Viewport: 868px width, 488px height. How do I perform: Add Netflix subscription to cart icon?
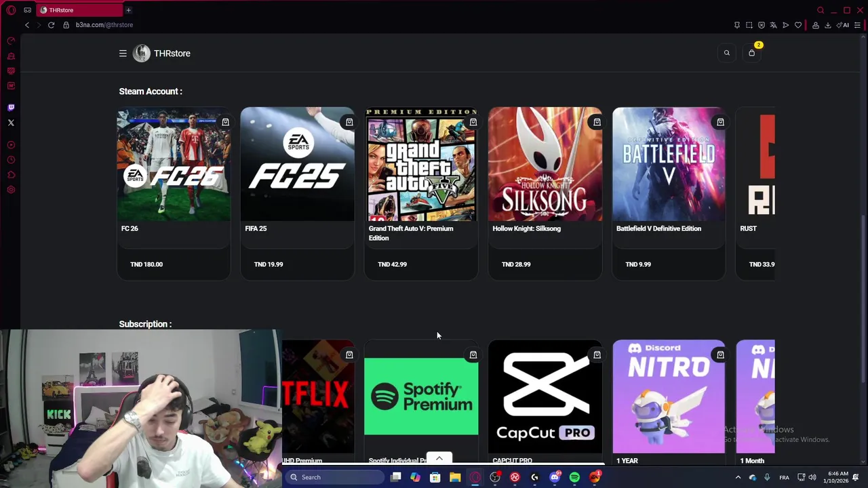349,354
